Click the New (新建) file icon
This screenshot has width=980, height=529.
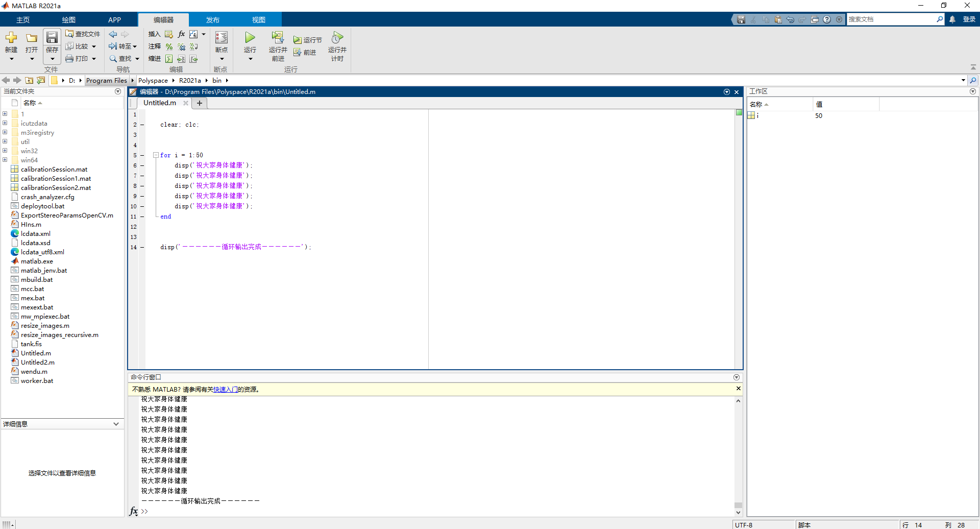point(11,38)
